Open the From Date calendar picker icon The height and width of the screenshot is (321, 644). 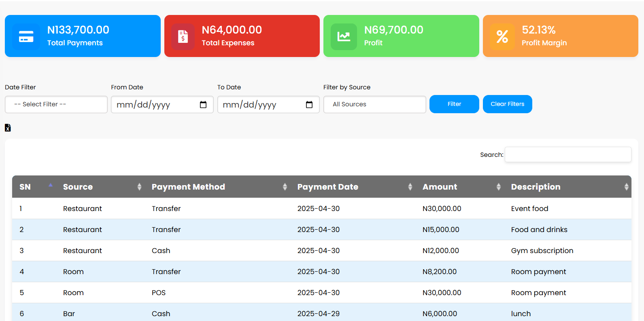(x=203, y=105)
